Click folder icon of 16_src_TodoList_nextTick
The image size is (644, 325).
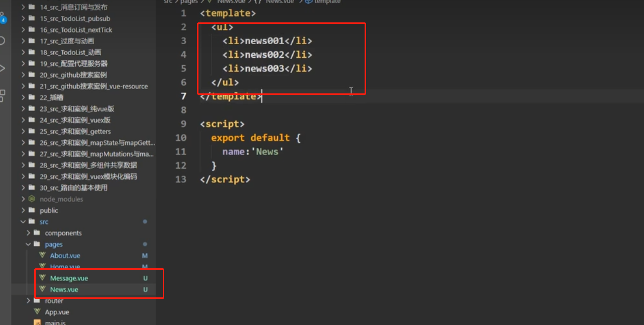[x=32, y=30]
